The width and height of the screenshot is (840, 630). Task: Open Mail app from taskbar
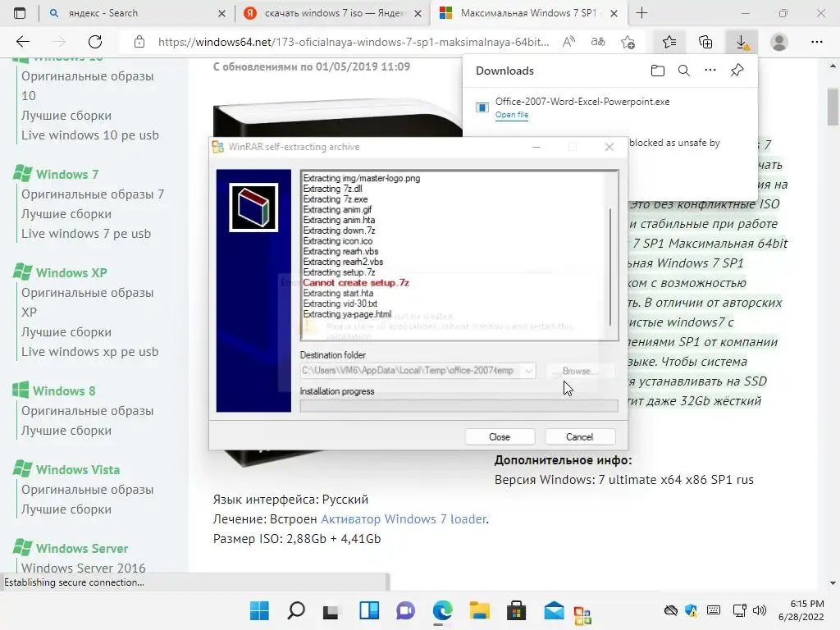tap(554, 610)
